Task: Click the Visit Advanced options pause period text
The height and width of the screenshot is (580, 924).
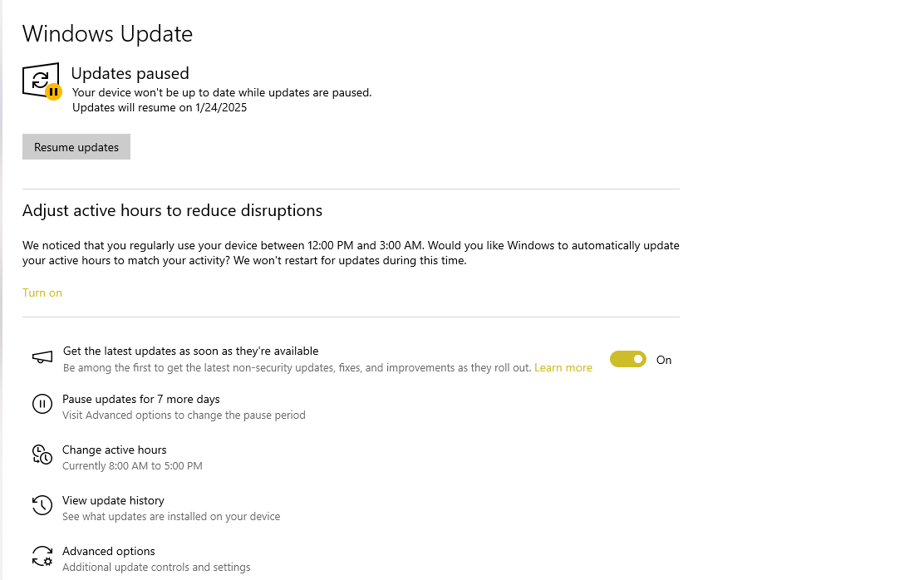Action: (184, 415)
